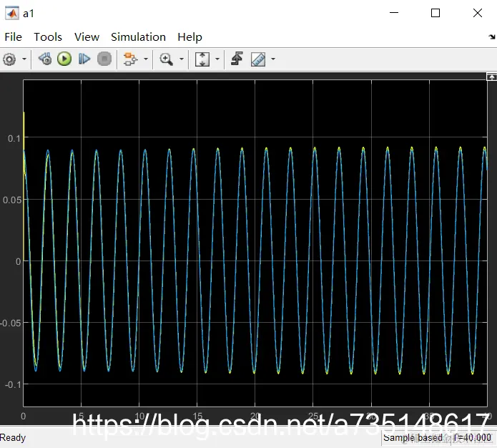Image resolution: width=497 pixels, height=448 pixels.
Task: Select the Zoom magnifier tool
Action: pyautogui.click(x=166, y=59)
